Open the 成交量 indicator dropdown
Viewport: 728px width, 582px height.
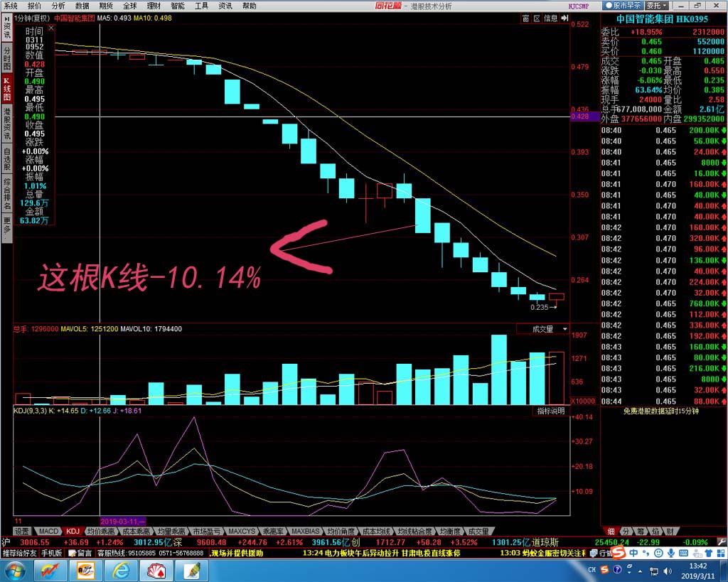tap(543, 328)
